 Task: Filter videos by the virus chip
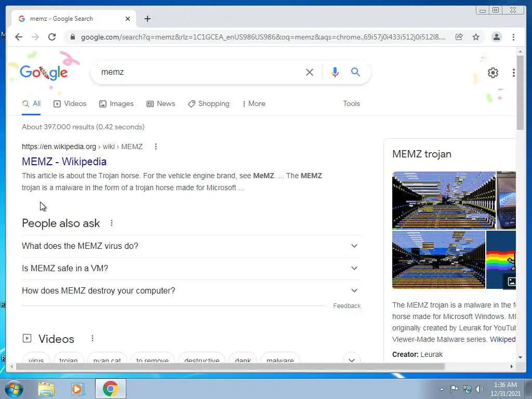[36, 360]
